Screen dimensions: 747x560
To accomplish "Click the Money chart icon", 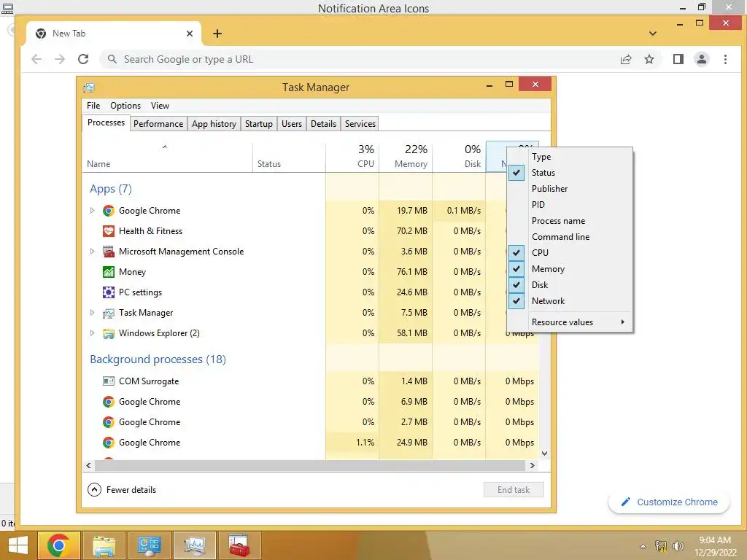I will click(109, 272).
